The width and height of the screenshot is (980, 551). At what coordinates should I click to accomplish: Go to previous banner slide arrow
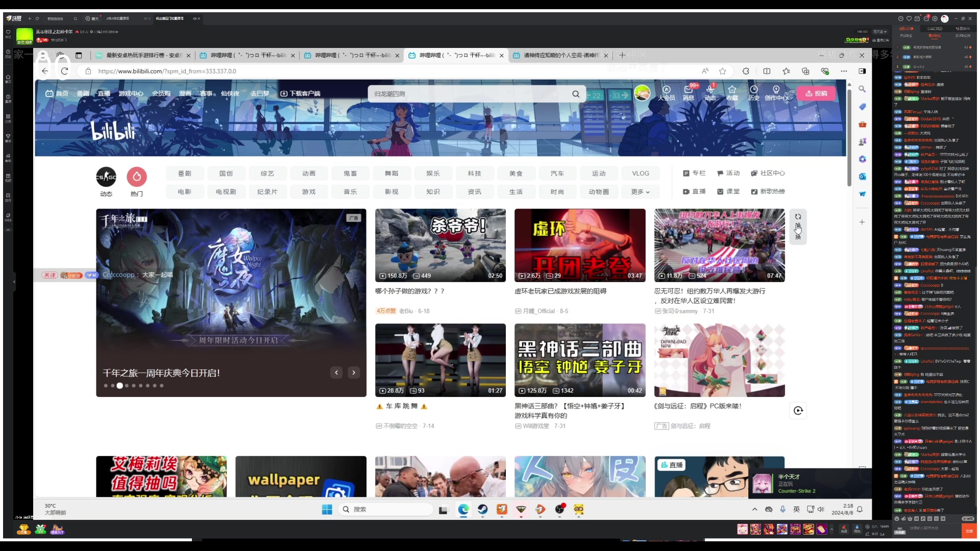pyautogui.click(x=336, y=372)
